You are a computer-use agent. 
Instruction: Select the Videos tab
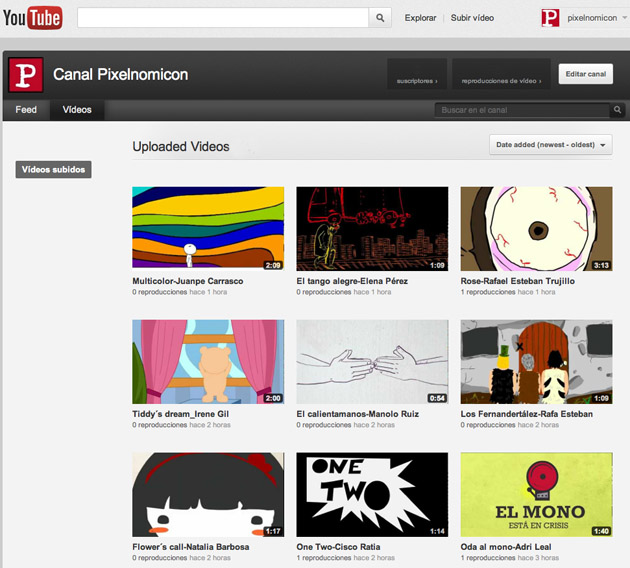click(x=77, y=110)
